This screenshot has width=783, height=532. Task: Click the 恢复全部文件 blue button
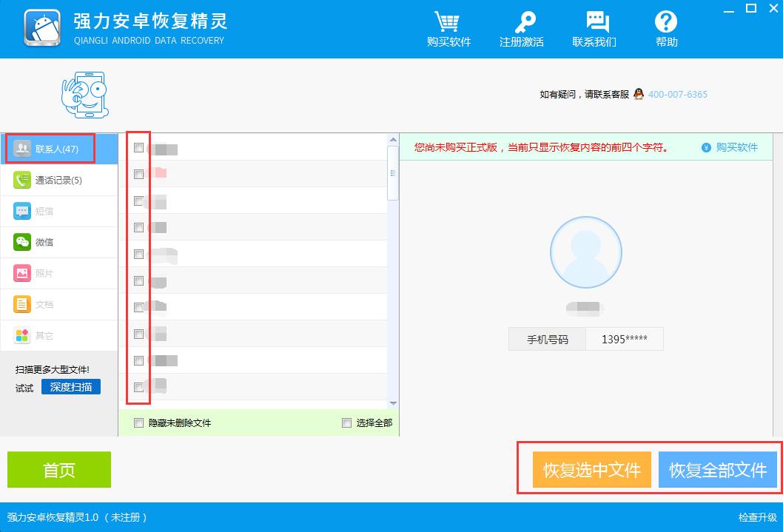tap(717, 469)
